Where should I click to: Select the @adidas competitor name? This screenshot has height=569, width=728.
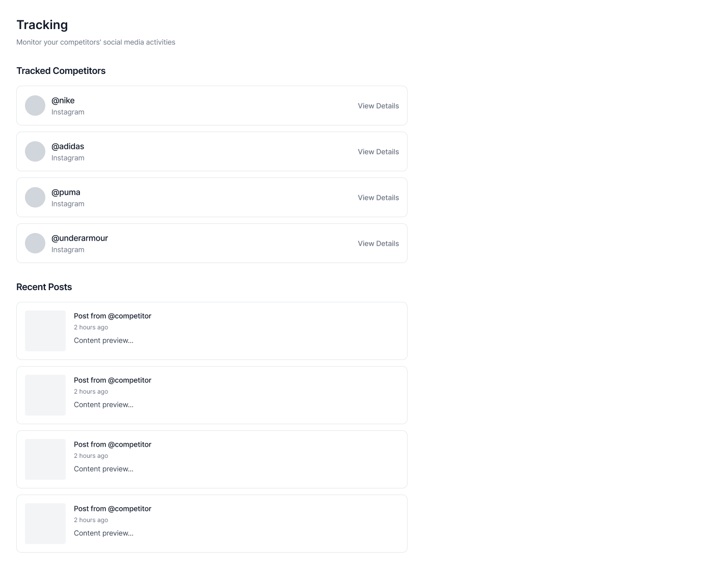(x=68, y=146)
